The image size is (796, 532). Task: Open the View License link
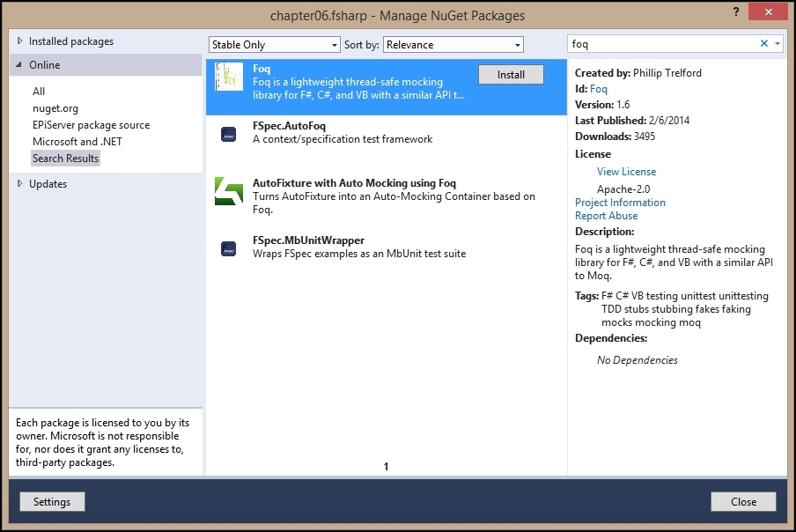[x=626, y=172]
